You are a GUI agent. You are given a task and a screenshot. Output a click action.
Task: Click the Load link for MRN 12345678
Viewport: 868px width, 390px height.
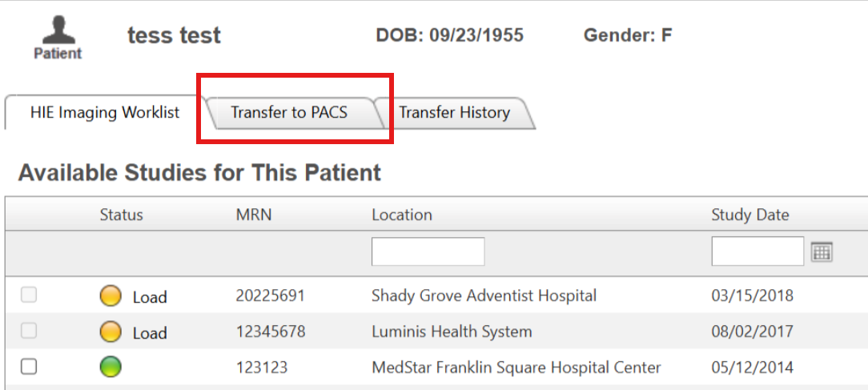(x=150, y=332)
